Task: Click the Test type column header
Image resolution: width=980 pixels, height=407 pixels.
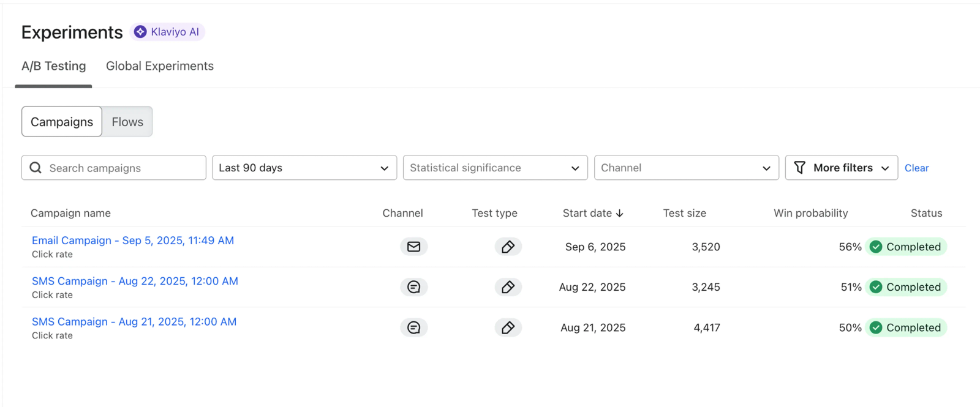Action: point(494,213)
